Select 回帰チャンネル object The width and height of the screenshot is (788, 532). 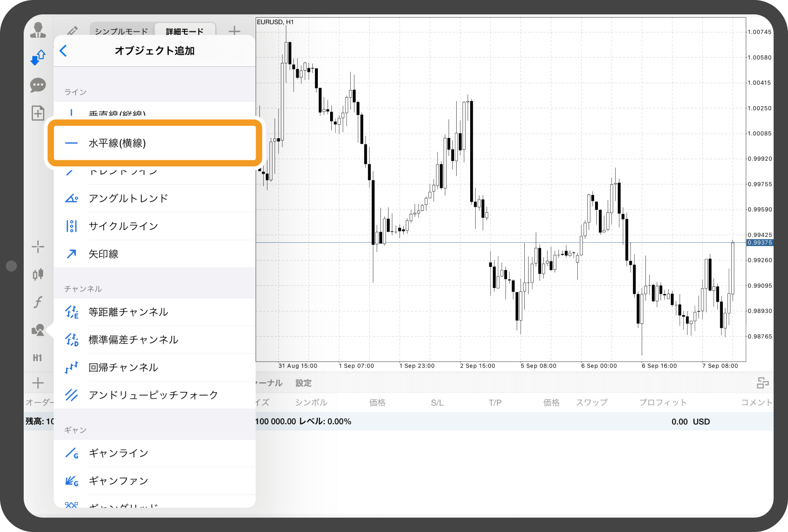click(154, 367)
